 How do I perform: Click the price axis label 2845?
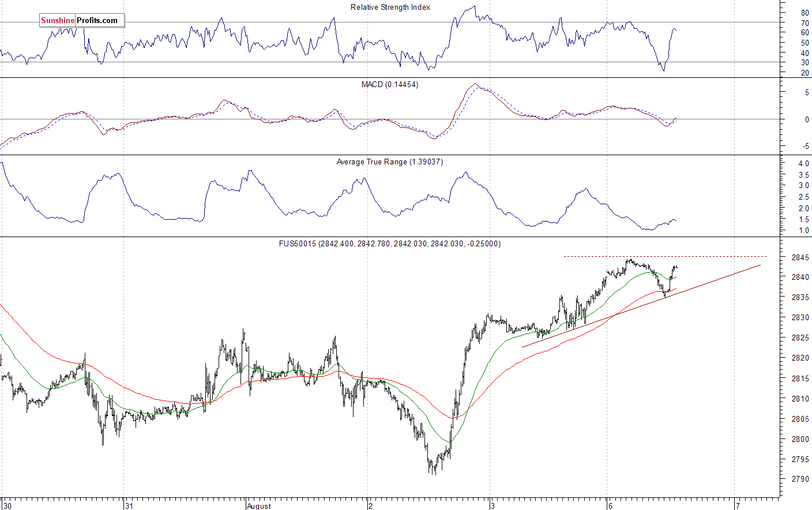(799, 257)
